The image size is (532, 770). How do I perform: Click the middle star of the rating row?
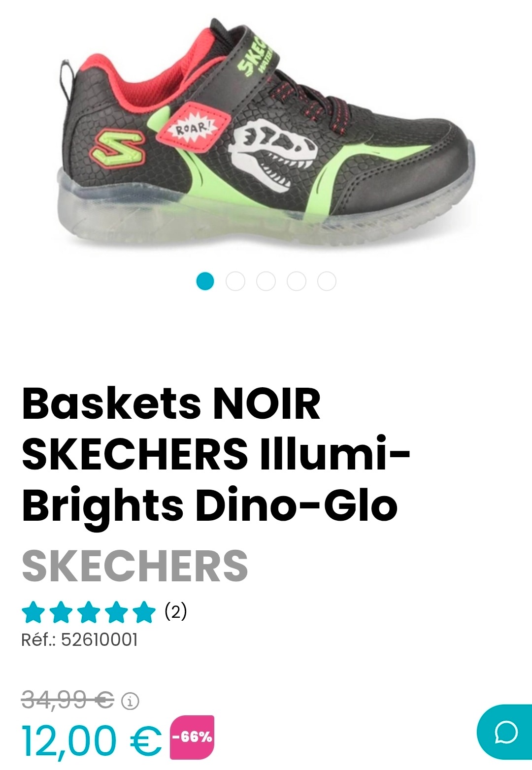tap(88, 612)
